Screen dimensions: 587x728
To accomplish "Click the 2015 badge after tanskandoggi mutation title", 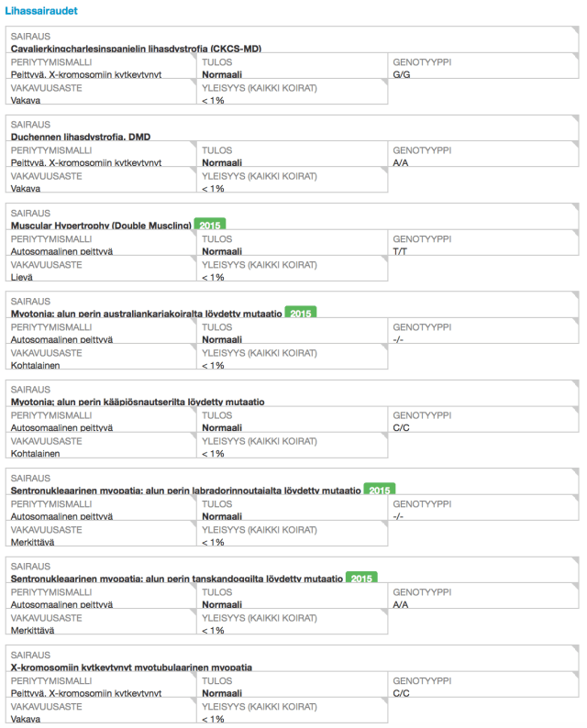I will pos(361,579).
